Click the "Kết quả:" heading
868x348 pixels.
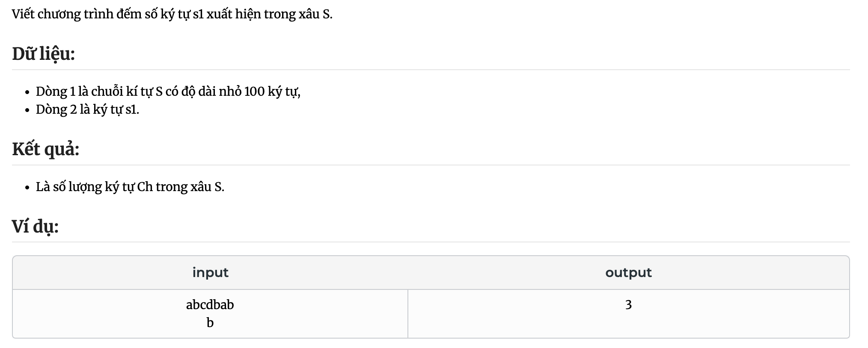(45, 149)
